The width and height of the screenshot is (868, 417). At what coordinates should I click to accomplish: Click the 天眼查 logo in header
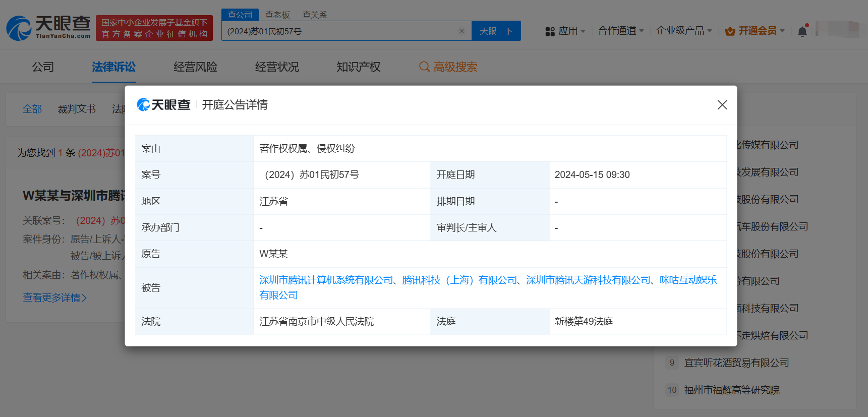point(48,28)
